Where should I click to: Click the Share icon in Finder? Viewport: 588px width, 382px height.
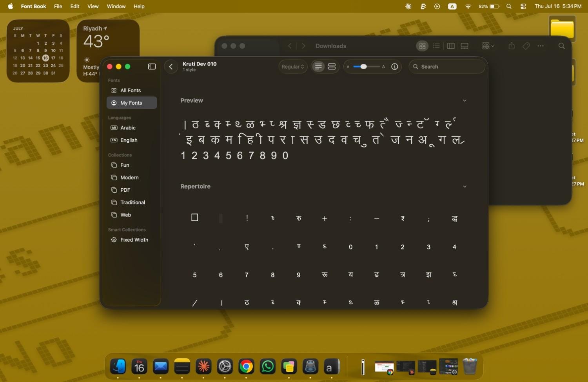512,46
